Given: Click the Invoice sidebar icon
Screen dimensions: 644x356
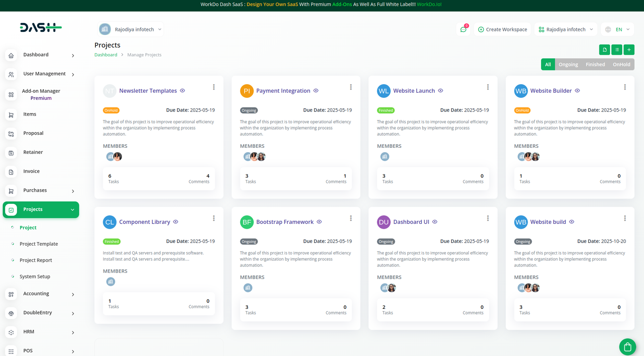Looking at the screenshot, I should tap(11, 172).
